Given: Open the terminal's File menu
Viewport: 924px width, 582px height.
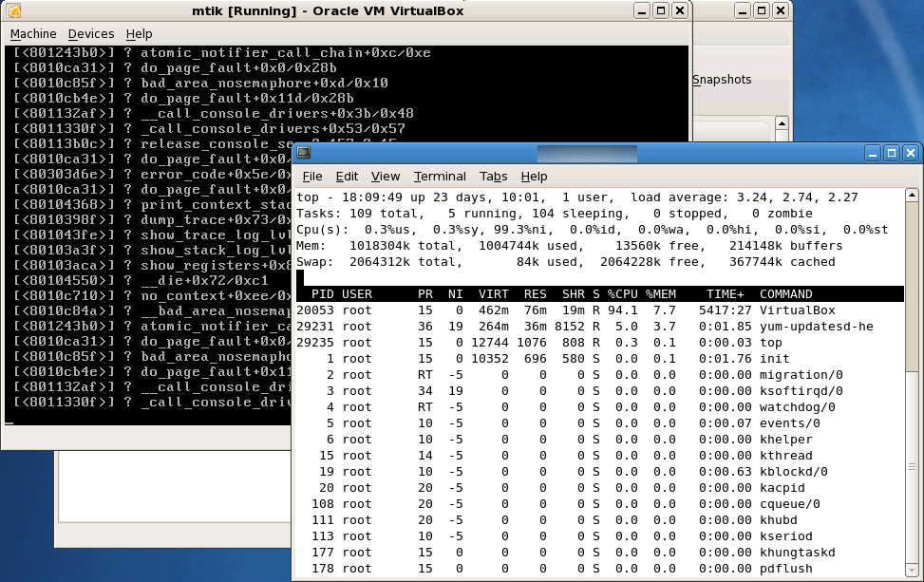Looking at the screenshot, I should [x=312, y=177].
